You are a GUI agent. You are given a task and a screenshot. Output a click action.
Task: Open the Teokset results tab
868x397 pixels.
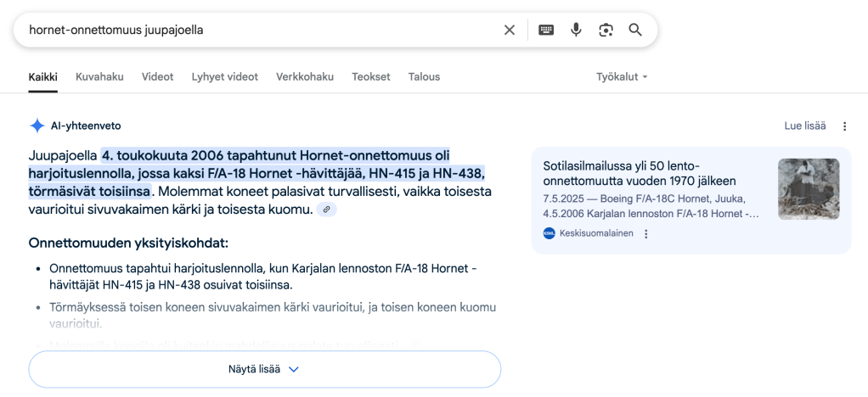(x=371, y=76)
